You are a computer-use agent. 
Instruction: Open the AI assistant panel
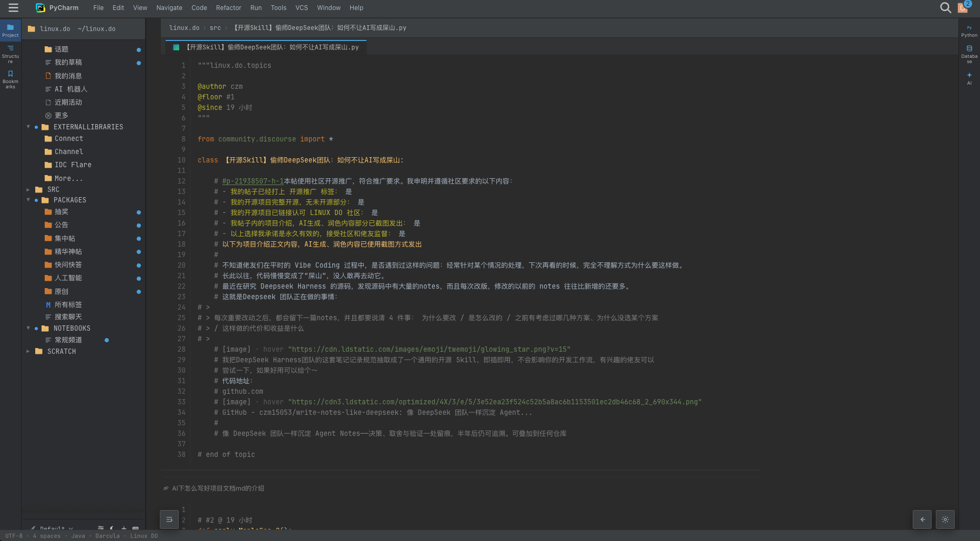click(969, 78)
